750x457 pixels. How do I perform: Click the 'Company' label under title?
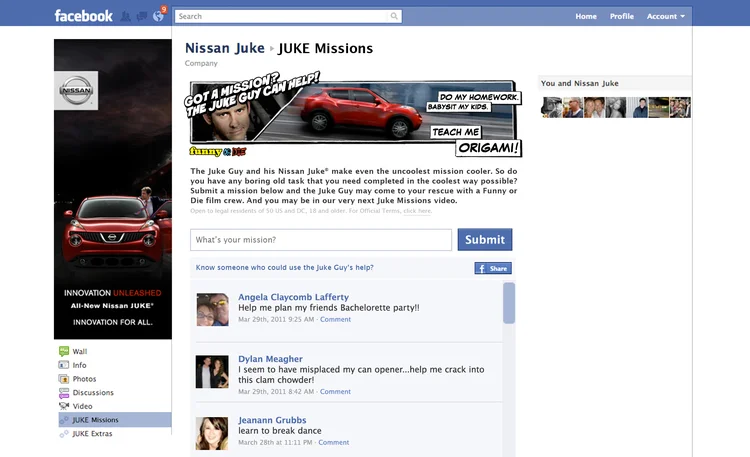[x=201, y=63]
